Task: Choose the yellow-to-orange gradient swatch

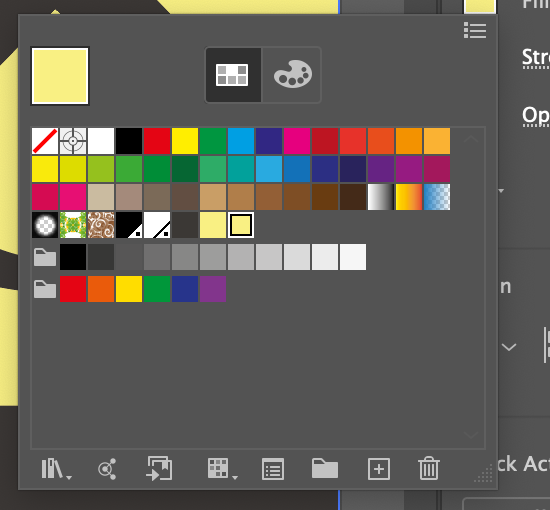Action: coord(409,197)
